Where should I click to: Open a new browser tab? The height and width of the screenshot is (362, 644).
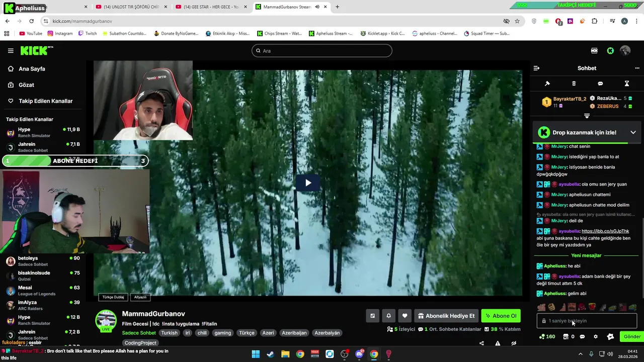pyautogui.click(x=337, y=7)
